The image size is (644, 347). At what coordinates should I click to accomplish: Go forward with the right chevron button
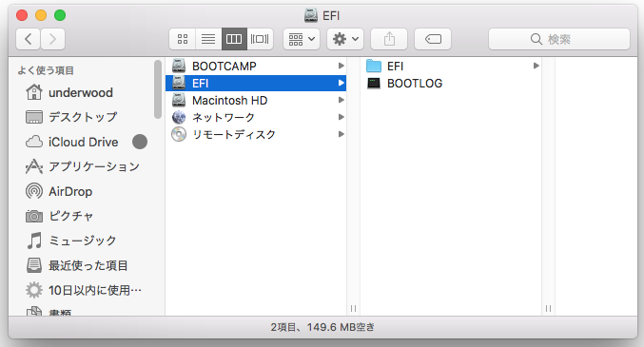[x=52, y=39]
